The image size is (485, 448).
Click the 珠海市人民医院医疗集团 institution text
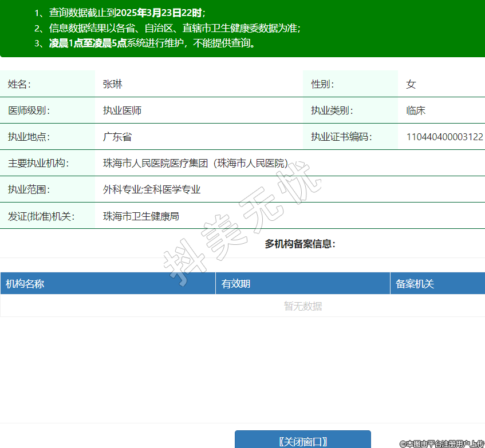pyautogui.click(x=195, y=163)
